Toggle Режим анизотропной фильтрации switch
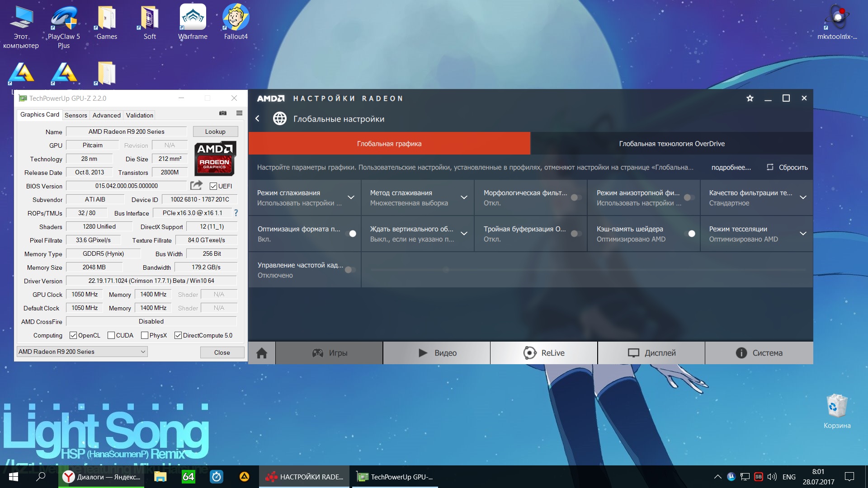Viewport: 868px width, 488px height. pos(689,197)
